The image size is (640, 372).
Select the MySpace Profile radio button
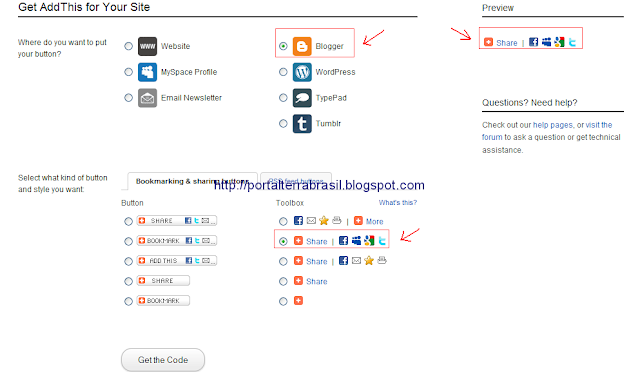[129, 72]
